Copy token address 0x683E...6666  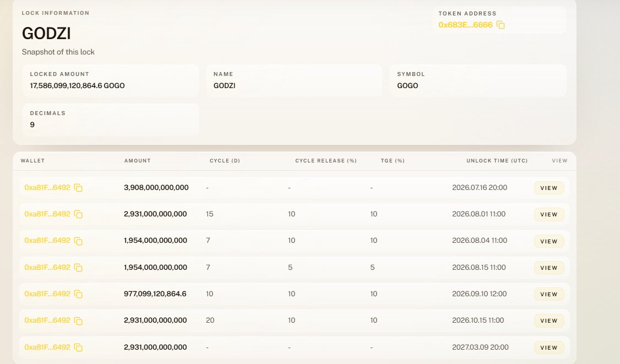(501, 25)
